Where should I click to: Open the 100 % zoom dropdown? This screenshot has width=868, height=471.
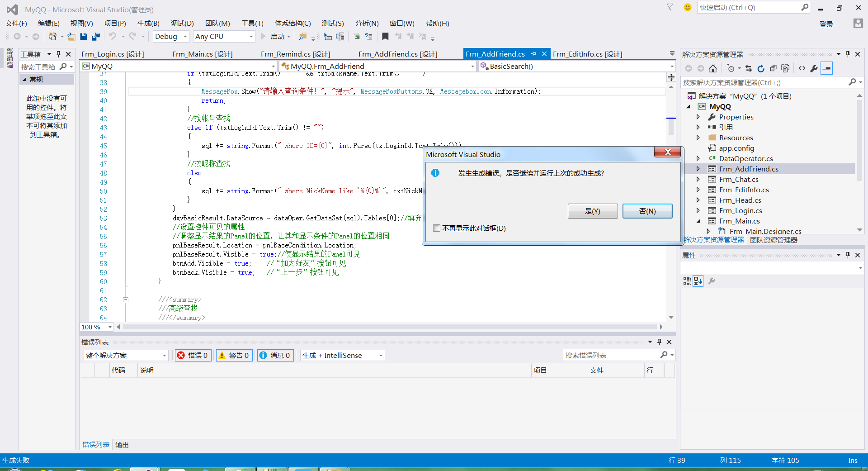tap(96, 327)
